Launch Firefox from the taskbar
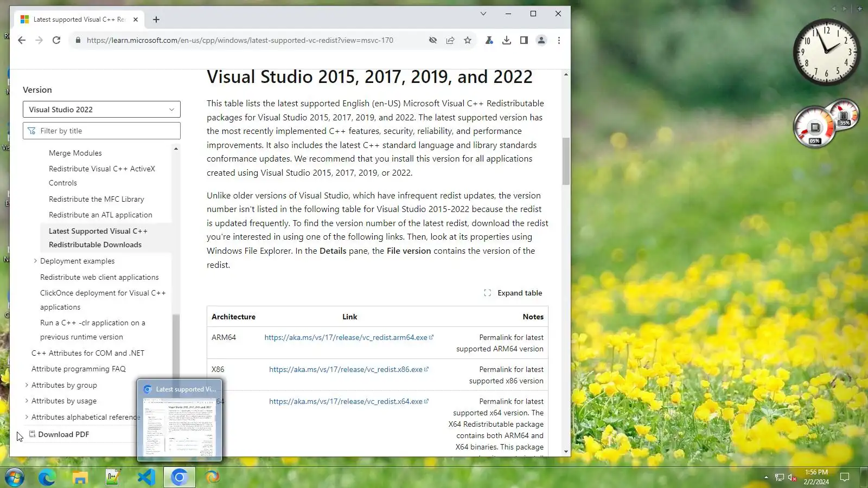This screenshot has height=488, width=868. coord(213,477)
